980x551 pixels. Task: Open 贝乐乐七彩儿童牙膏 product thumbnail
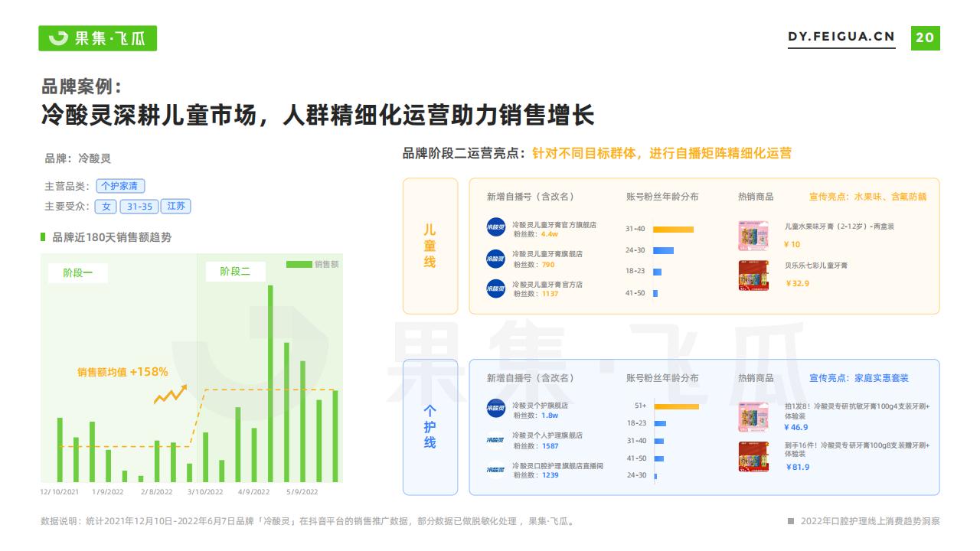753,275
